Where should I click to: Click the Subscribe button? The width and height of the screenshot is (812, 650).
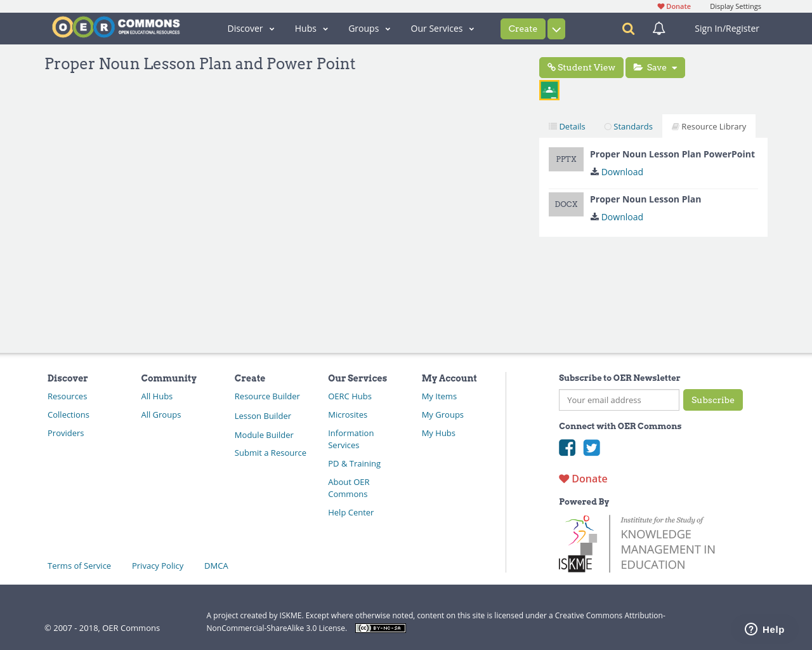click(712, 400)
